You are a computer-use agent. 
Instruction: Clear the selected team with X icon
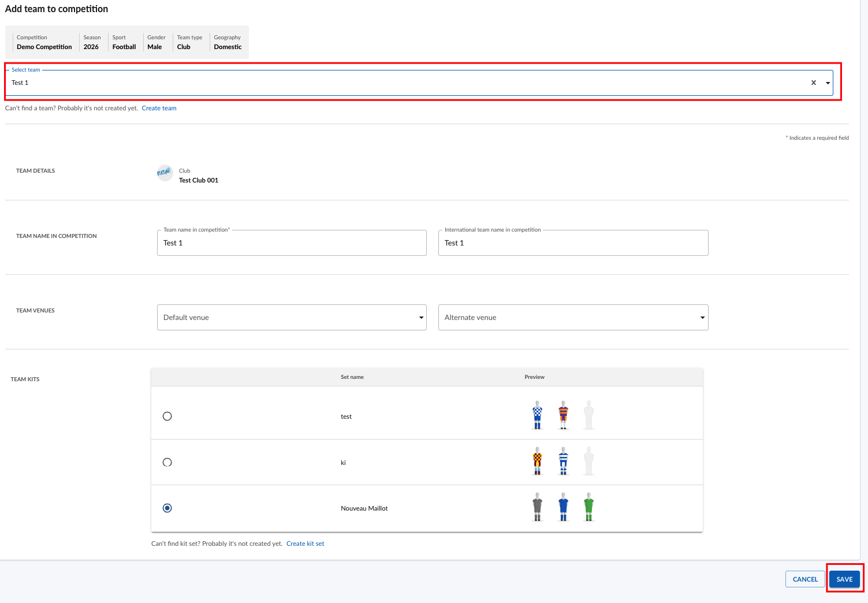[814, 83]
